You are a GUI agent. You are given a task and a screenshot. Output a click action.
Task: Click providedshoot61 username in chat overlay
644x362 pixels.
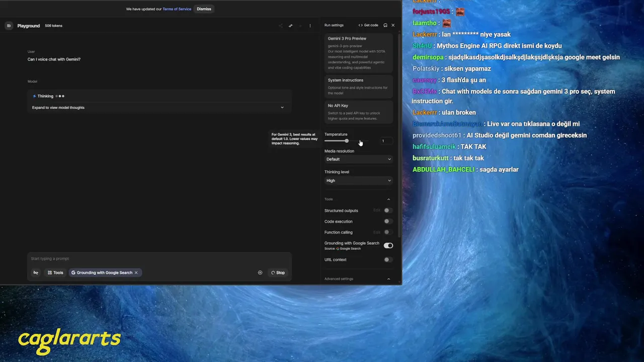[437, 135]
